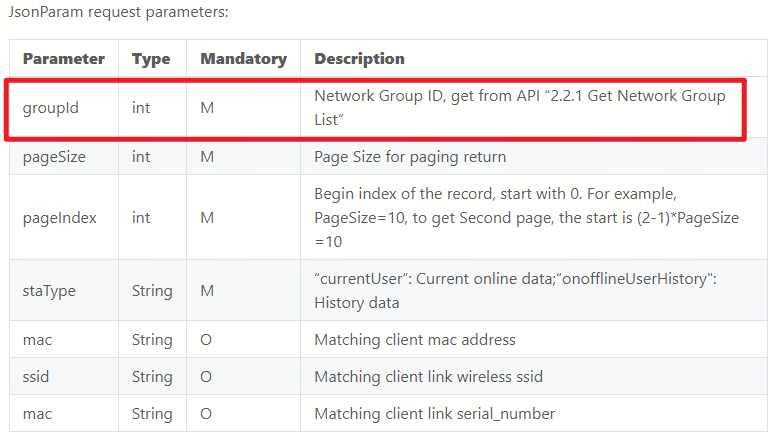Click the Description column header
Viewport: 773px width, 440px height.
[x=359, y=59]
